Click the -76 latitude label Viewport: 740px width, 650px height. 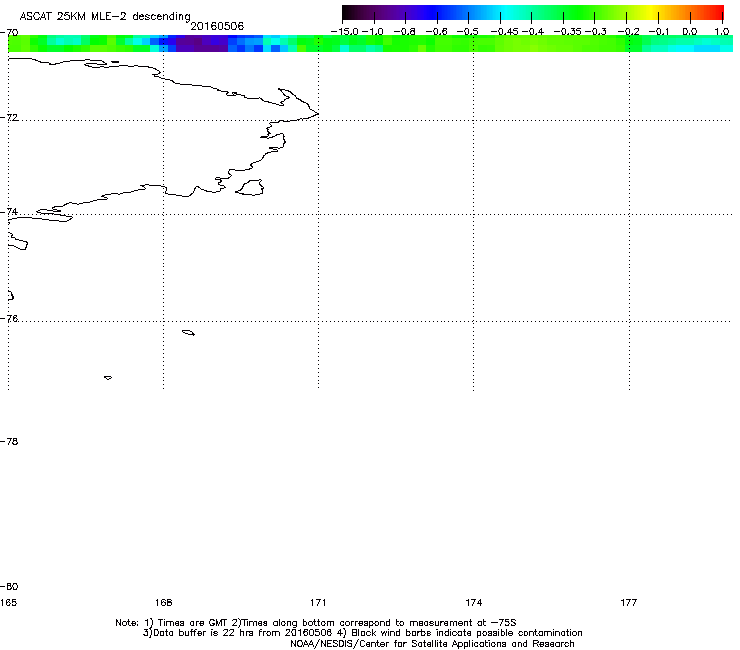[x=9, y=319]
